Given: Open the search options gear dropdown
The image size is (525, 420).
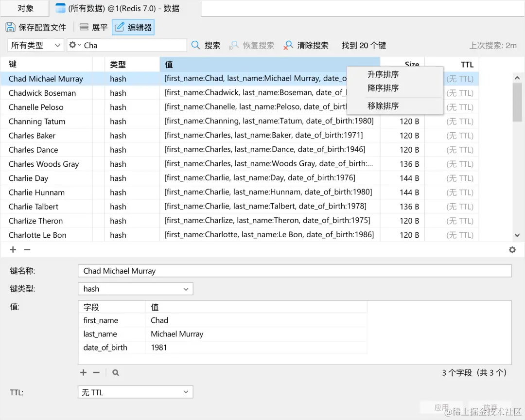Looking at the screenshot, I should coord(75,45).
